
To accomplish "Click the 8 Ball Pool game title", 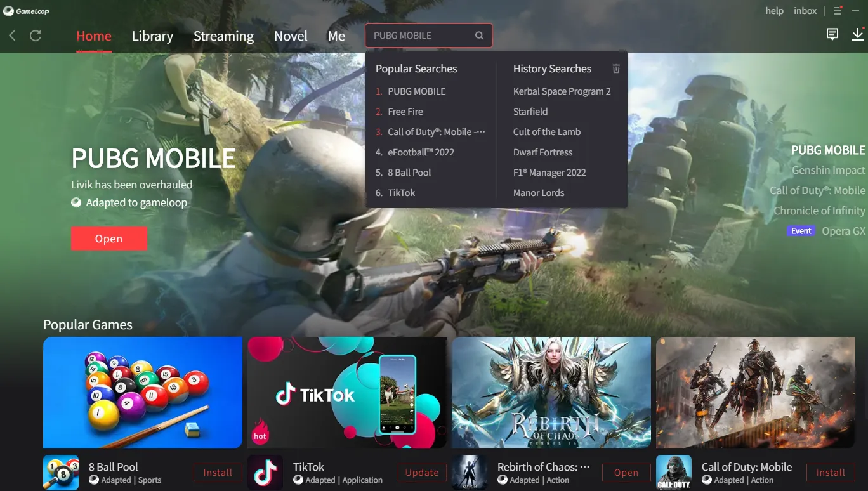I will [x=114, y=467].
